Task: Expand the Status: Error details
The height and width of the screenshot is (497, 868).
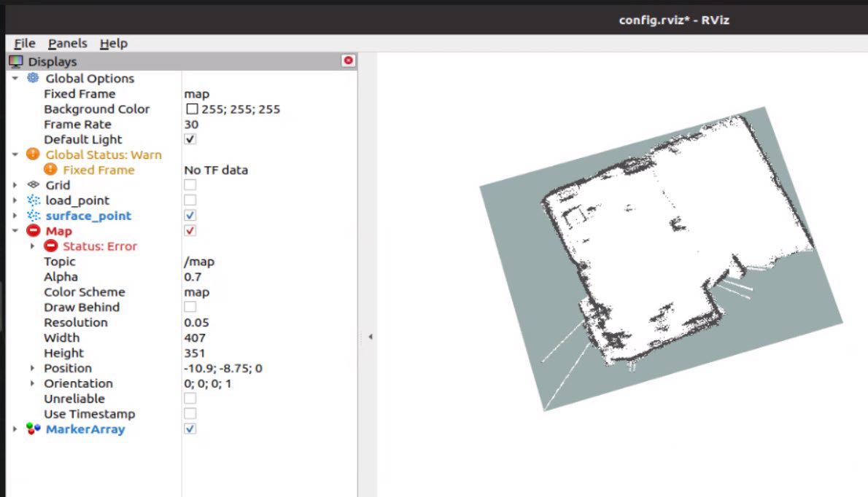Action: (x=32, y=246)
